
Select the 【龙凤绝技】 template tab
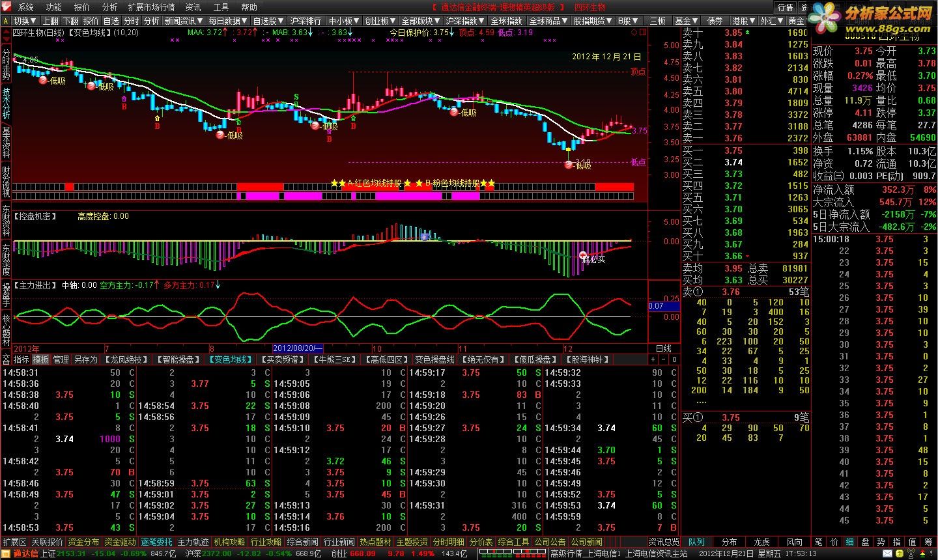pos(126,359)
